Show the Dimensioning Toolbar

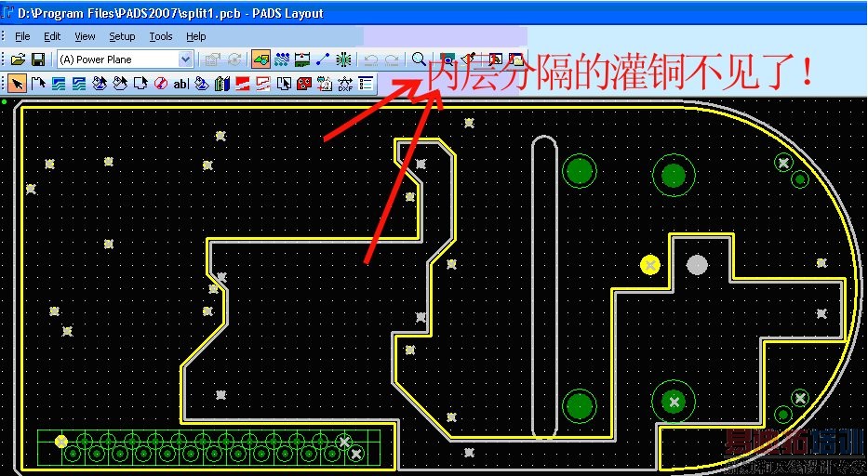click(302, 59)
